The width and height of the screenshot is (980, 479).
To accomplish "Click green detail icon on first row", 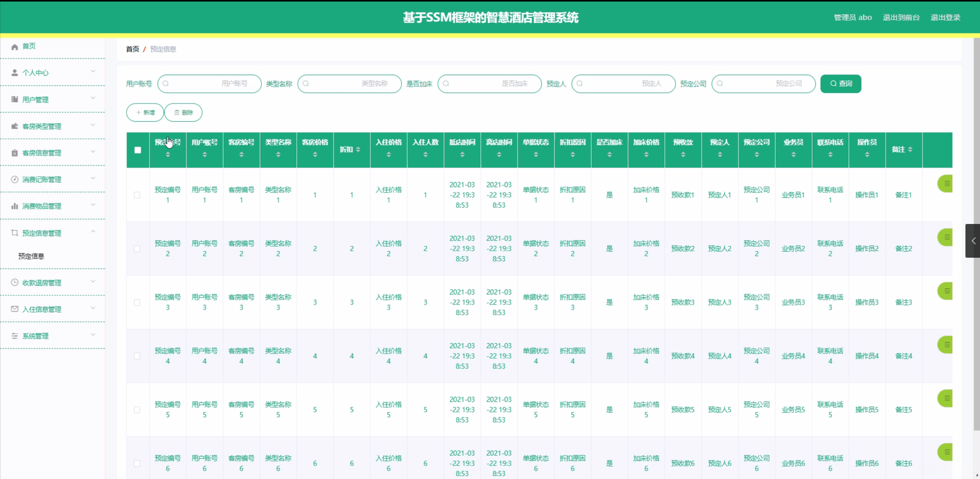I will click(x=946, y=184).
